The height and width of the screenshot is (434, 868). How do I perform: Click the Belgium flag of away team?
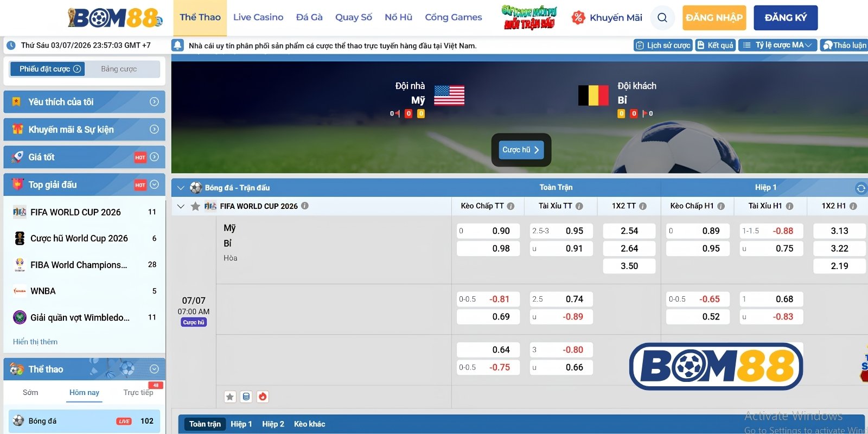pyautogui.click(x=593, y=95)
